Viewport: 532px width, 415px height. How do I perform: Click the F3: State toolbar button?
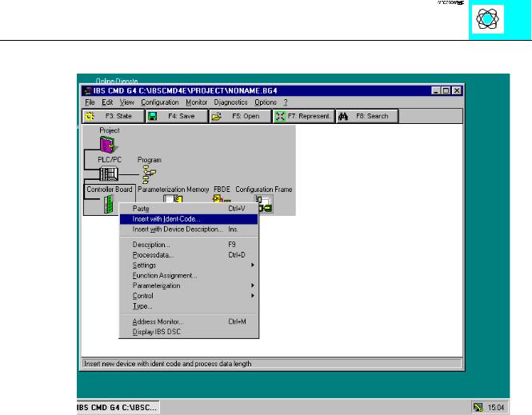pyautogui.click(x=114, y=116)
